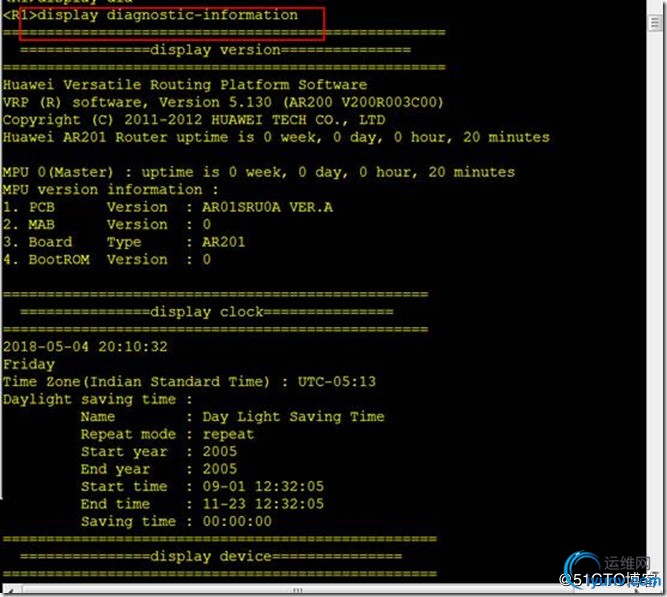The height and width of the screenshot is (597, 667).
Task: Click the "display clock" section header
Action: (207, 312)
